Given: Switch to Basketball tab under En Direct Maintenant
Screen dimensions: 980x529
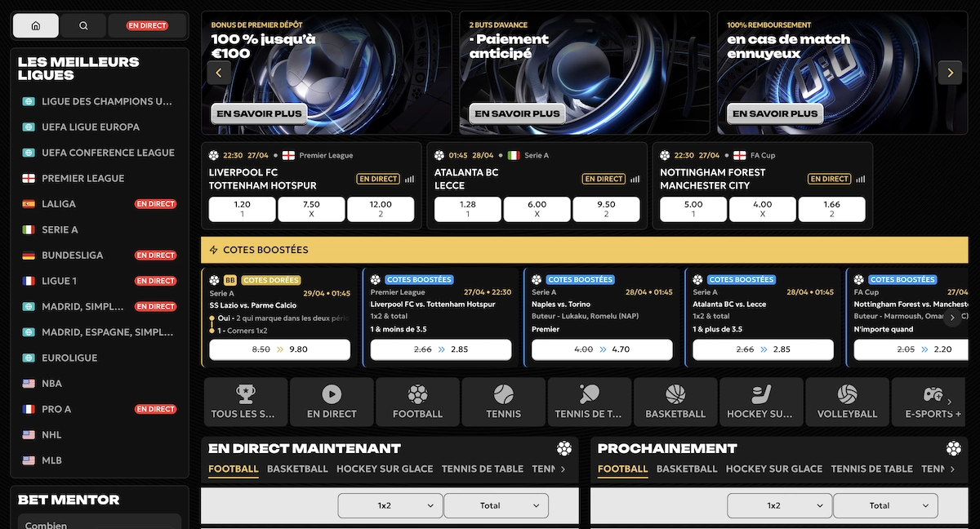Looking at the screenshot, I should point(296,469).
